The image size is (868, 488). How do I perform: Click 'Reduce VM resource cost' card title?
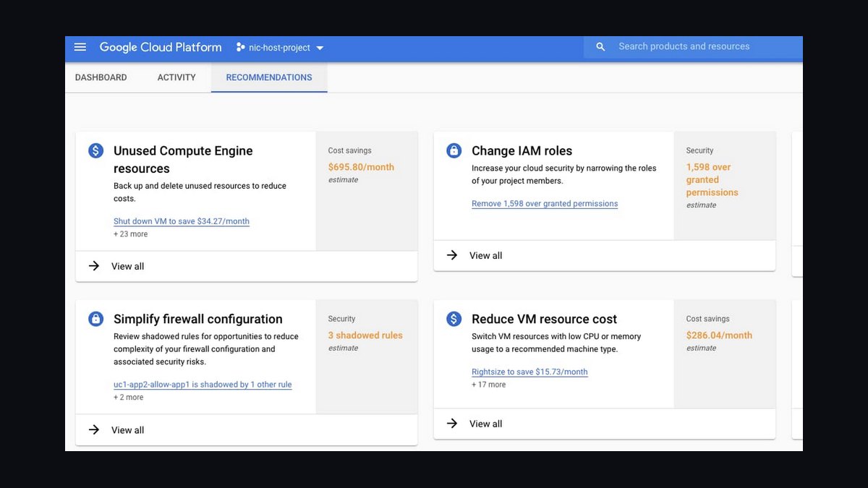coord(544,319)
